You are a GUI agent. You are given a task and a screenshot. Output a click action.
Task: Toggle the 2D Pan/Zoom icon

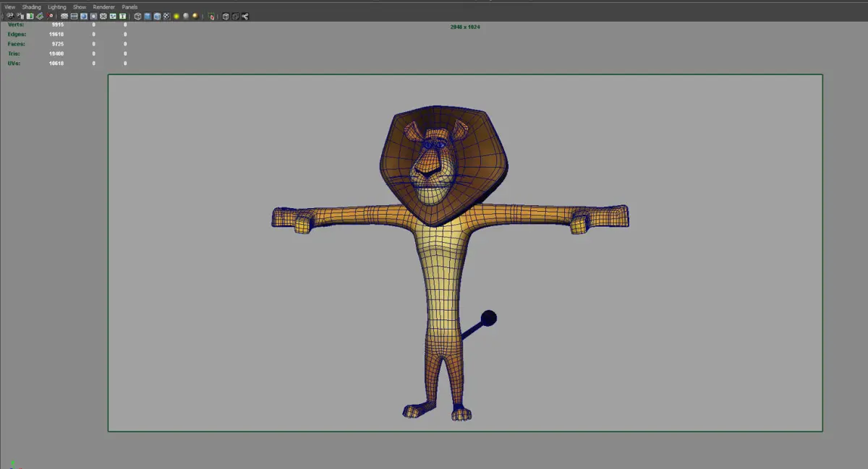[x=50, y=16]
